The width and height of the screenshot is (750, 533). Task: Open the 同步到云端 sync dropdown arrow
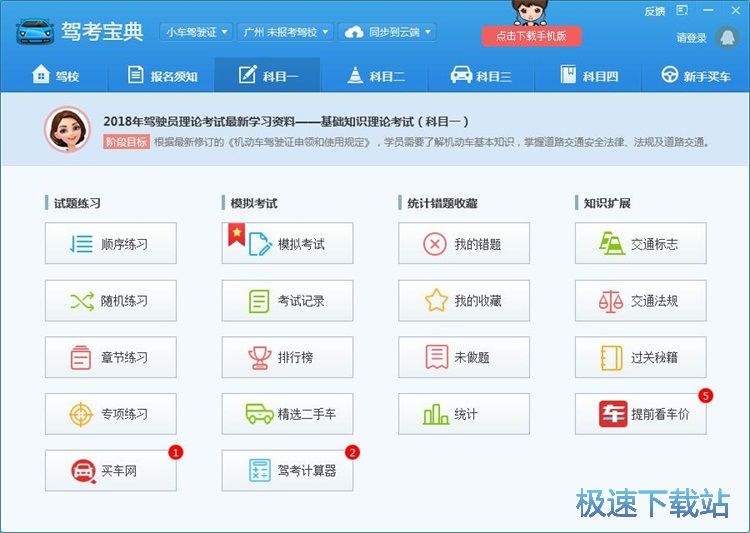pyautogui.click(x=428, y=32)
